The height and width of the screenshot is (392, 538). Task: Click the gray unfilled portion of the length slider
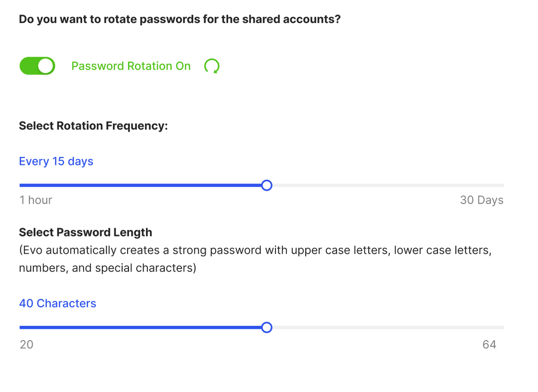tap(389, 327)
